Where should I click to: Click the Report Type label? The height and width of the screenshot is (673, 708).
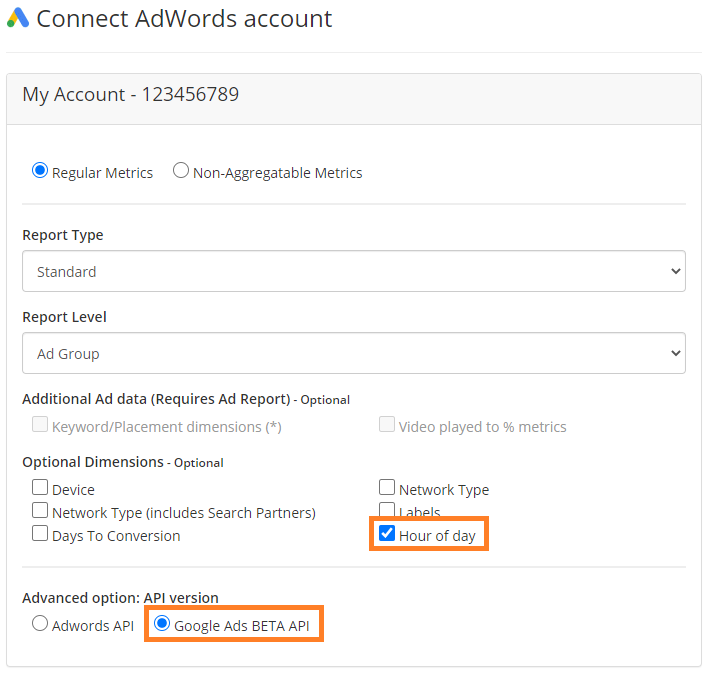(63, 235)
